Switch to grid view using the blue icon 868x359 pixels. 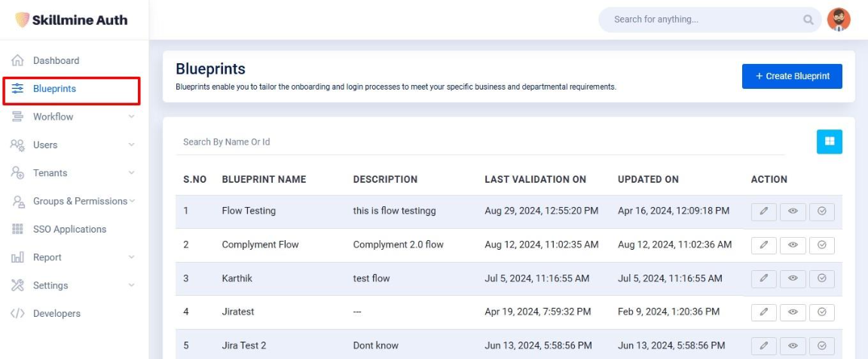point(829,141)
